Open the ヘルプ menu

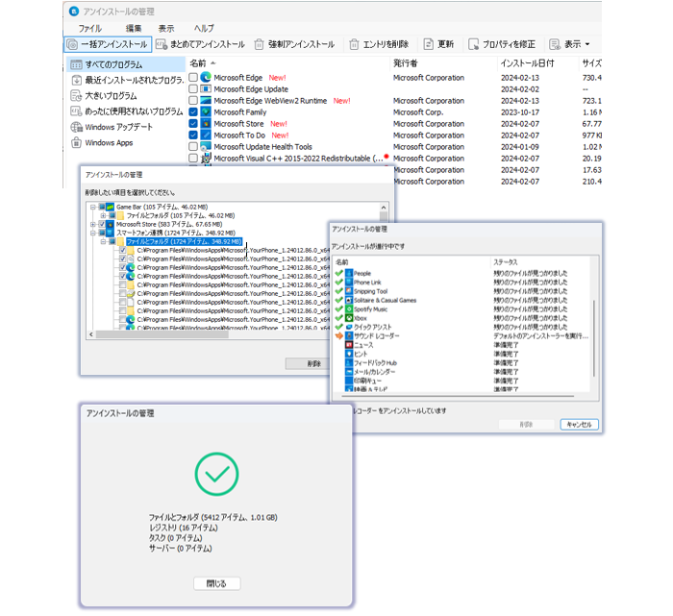[204, 28]
